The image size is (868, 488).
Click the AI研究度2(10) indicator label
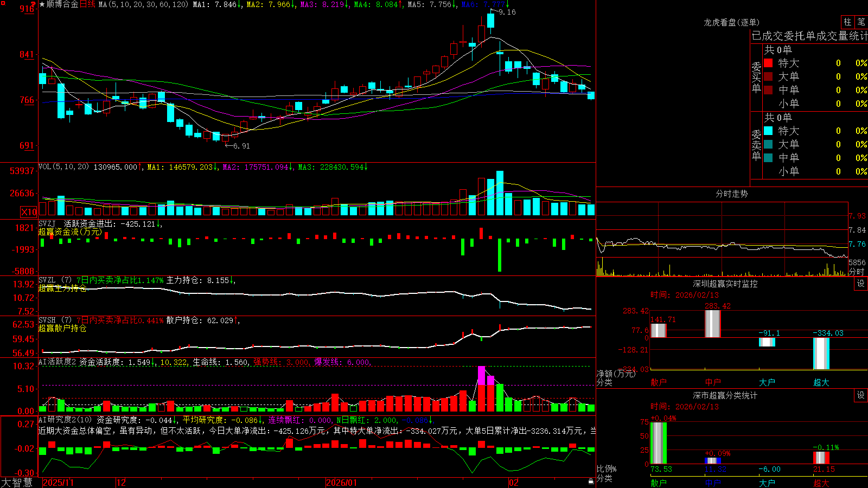(65, 420)
